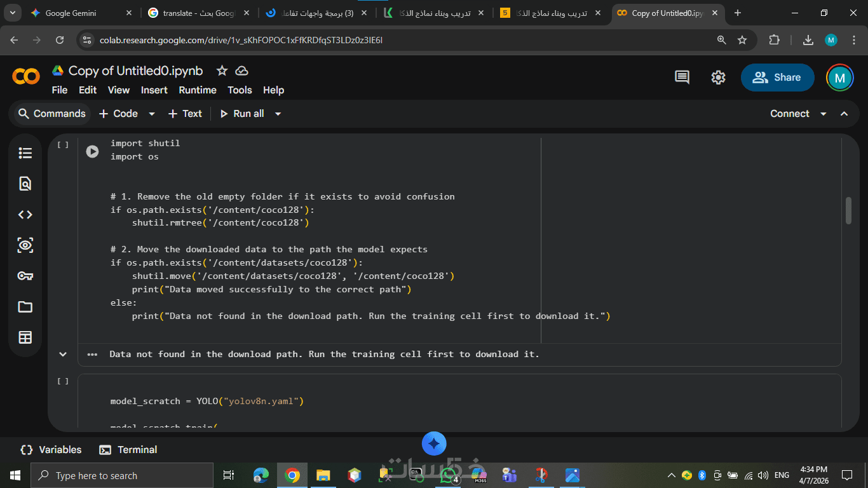Open Chrome three-dot menu
This screenshot has width=868, height=488.
pos(853,40)
